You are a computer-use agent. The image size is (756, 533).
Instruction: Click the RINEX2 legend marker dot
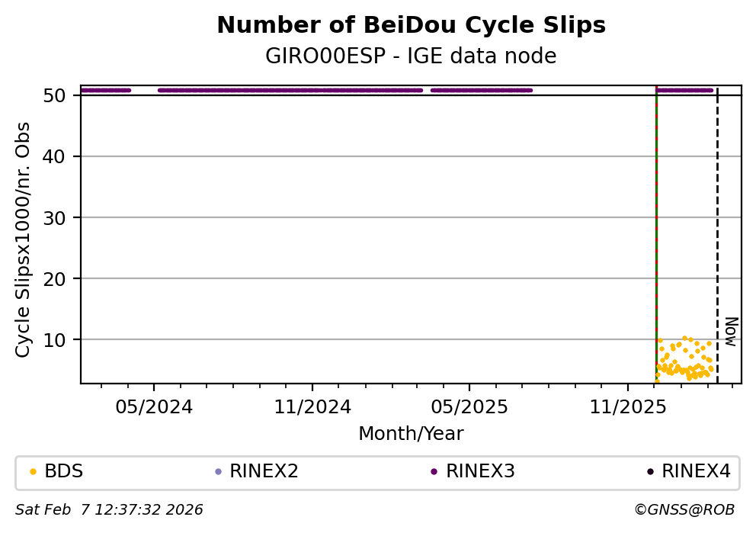[218, 471]
